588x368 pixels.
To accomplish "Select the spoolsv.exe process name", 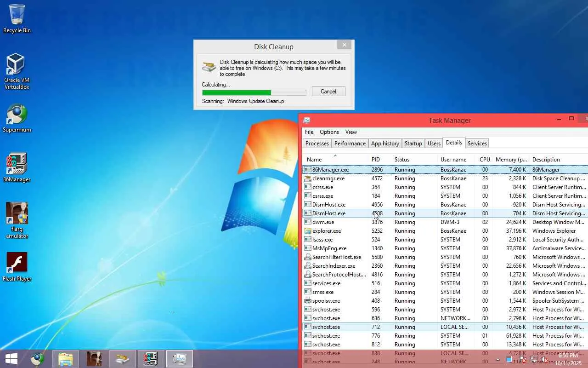I will (x=326, y=301).
